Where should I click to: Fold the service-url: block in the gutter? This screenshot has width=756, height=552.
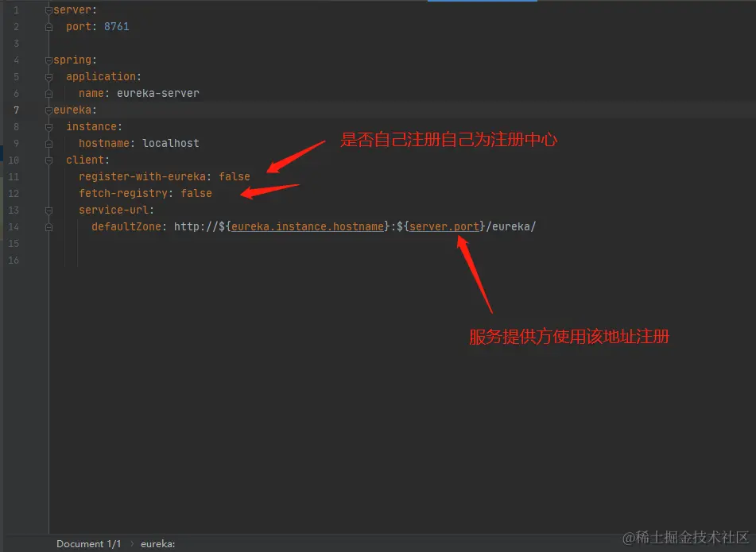point(48,210)
